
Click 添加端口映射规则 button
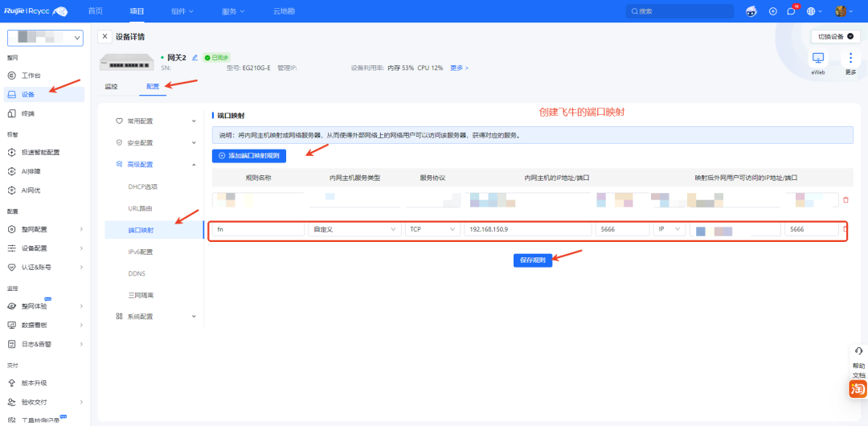pos(249,156)
